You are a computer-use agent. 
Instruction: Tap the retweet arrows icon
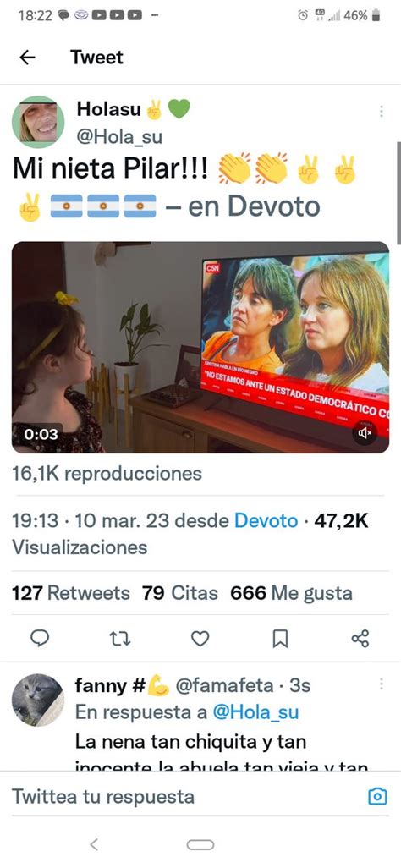[119, 640]
